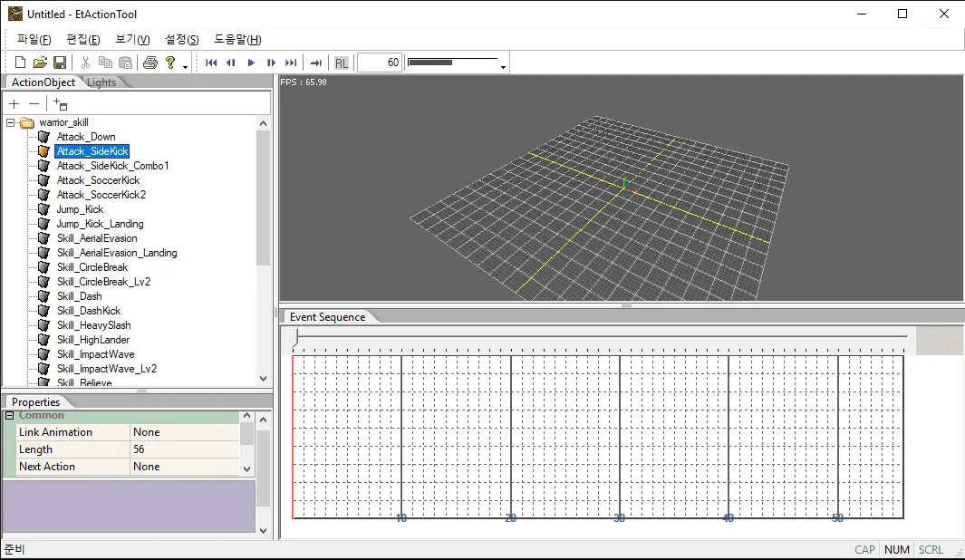Image resolution: width=965 pixels, height=560 pixels.
Task: Open a file using the folder icon
Action: coord(40,63)
